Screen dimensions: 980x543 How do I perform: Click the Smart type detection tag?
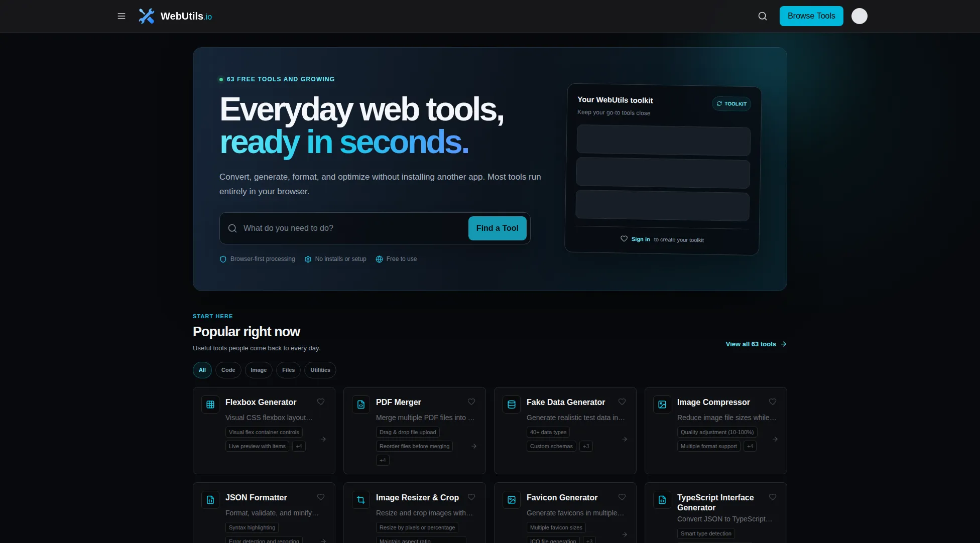706,533
